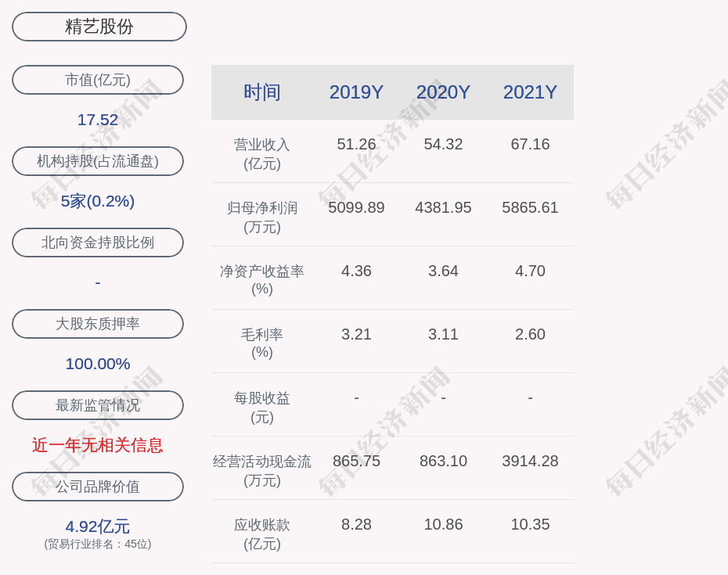Select ROE value 4.70
Viewport: 728px width, 575px height.
point(530,271)
